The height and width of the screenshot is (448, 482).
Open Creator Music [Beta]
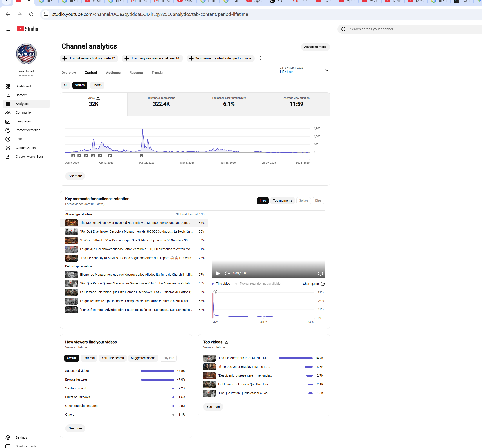[x=26, y=157]
